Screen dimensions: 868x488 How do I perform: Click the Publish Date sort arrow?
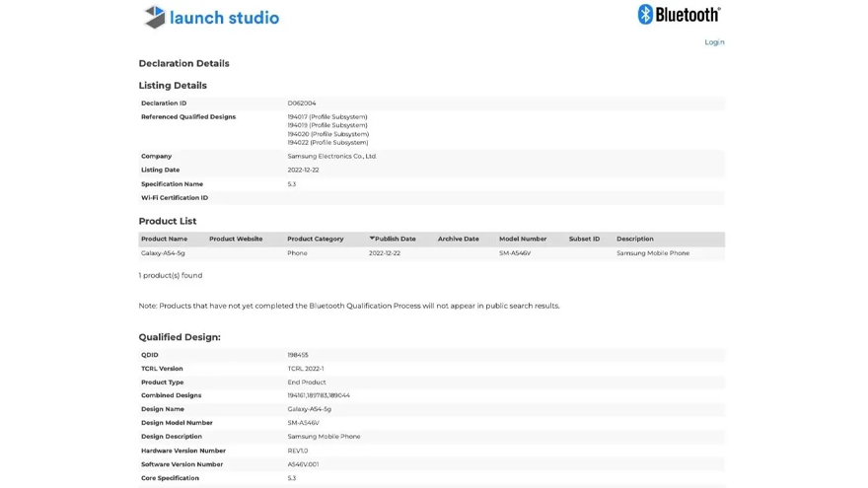(x=372, y=239)
